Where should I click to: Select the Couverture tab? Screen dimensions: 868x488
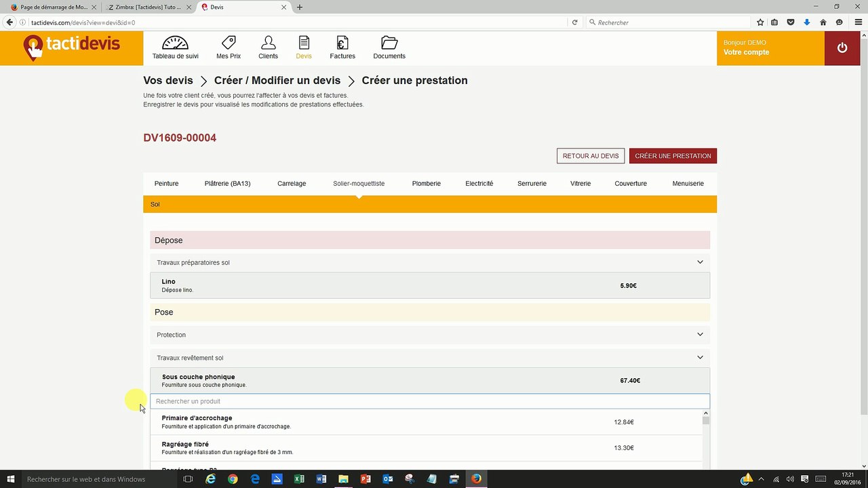631,184
